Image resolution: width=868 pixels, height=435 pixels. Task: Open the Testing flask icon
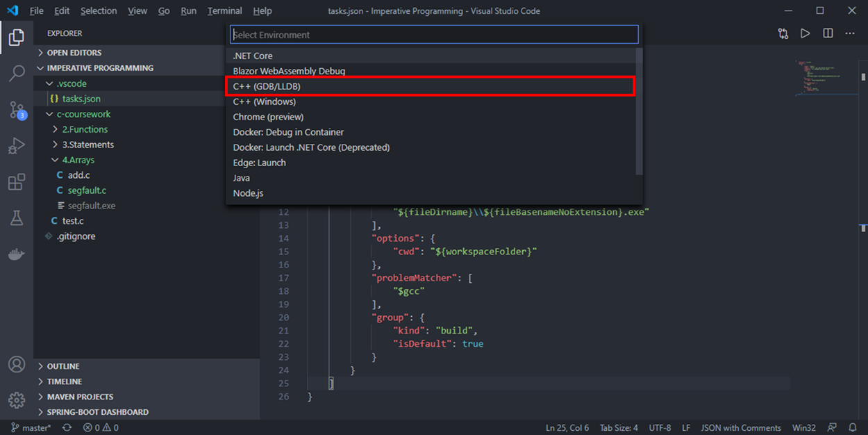[x=17, y=218]
